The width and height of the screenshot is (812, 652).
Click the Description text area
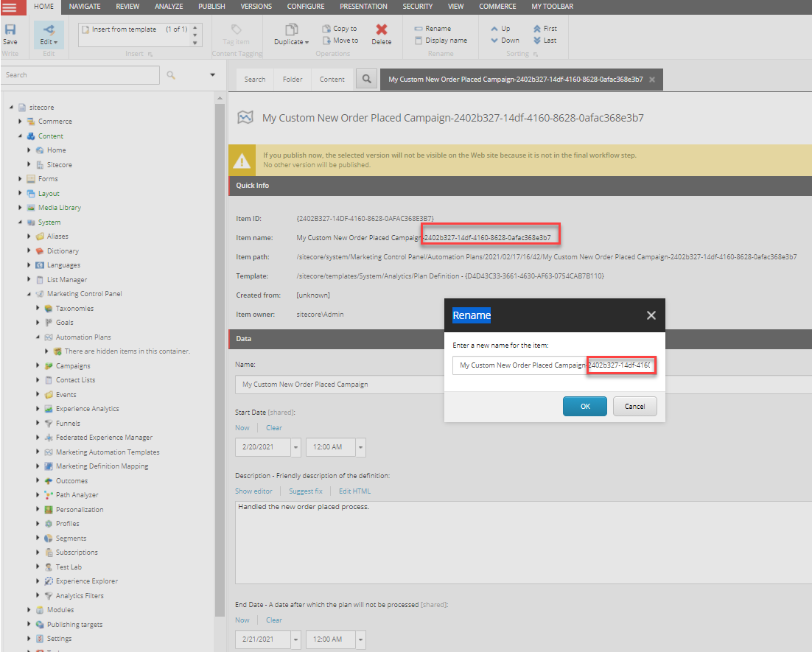pyautogui.click(x=523, y=542)
